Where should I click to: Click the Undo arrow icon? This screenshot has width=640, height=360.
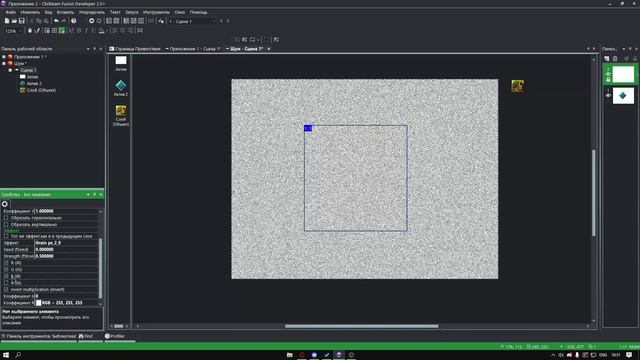[x=56, y=21]
